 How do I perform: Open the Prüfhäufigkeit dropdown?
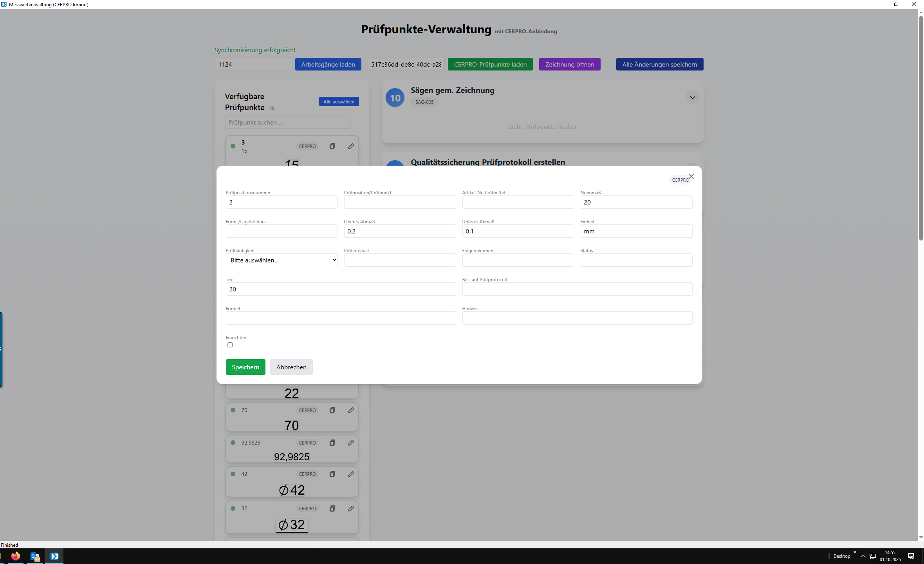(282, 260)
